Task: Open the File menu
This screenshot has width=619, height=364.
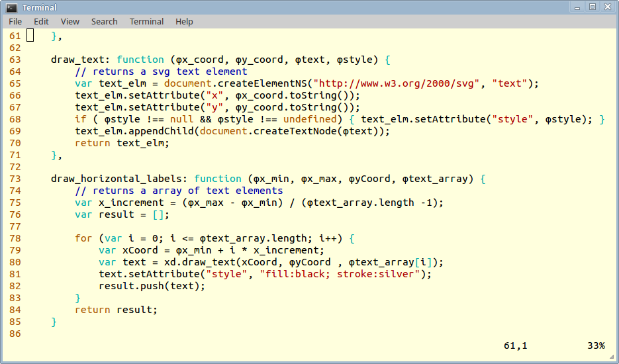Action: [15, 22]
